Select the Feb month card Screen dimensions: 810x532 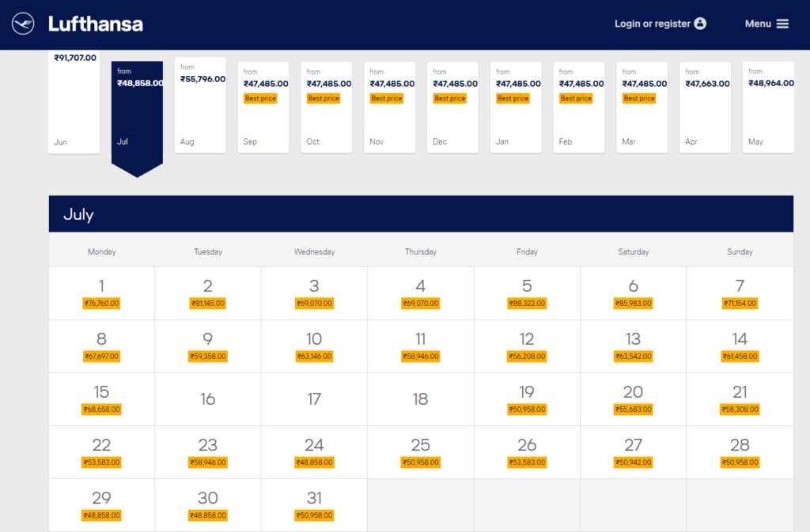click(578, 108)
